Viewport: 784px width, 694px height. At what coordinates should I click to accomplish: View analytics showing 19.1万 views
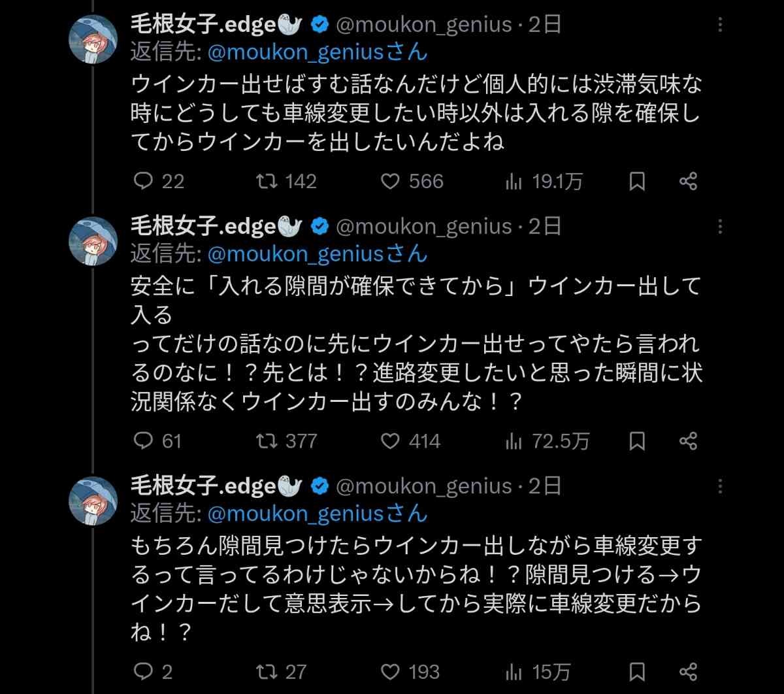pyautogui.click(x=514, y=181)
